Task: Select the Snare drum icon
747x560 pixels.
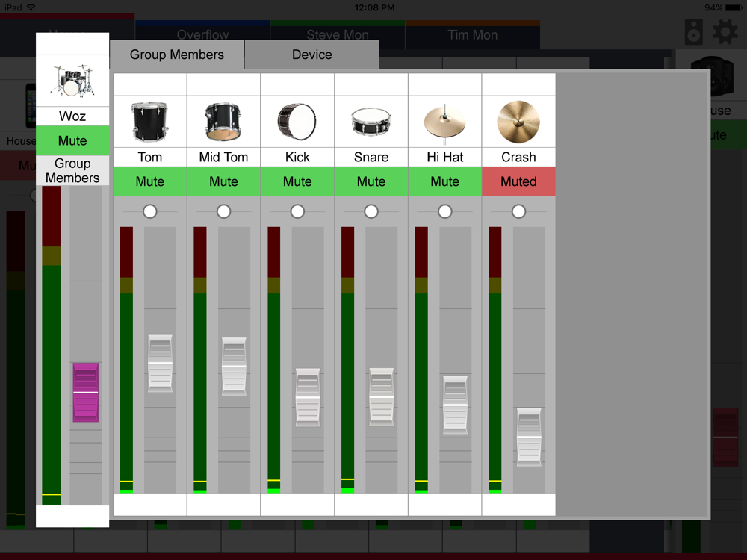Action: click(x=371, y=122)
